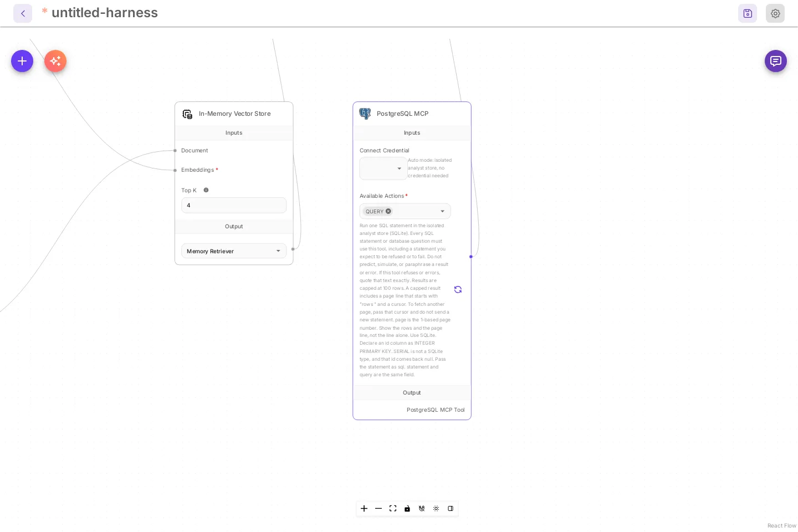Show Top K info tooltip icon

206,190
